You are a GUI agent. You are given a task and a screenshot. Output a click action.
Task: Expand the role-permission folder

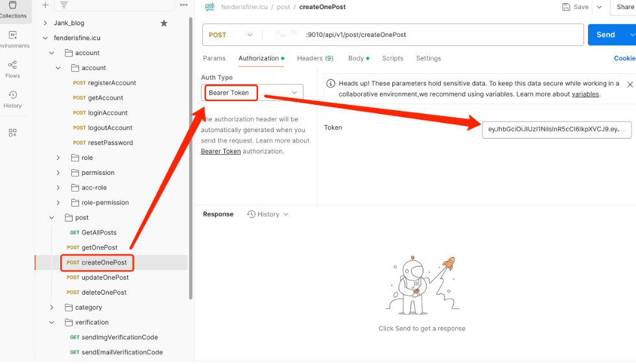58,203
